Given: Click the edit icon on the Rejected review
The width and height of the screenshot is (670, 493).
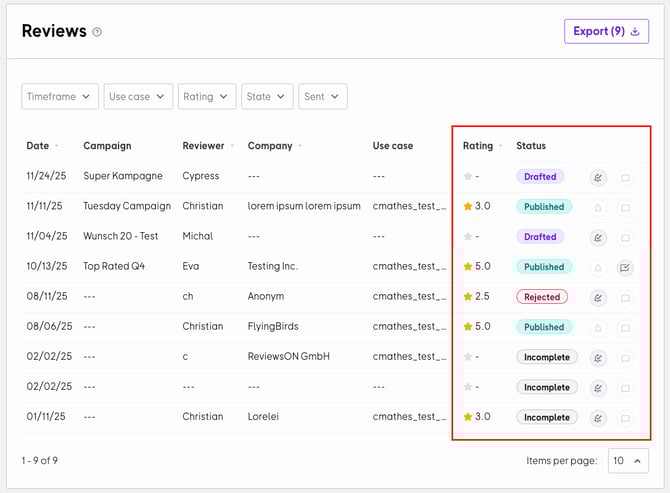Looking at the screenshot, I should click(x=598, y=298).
